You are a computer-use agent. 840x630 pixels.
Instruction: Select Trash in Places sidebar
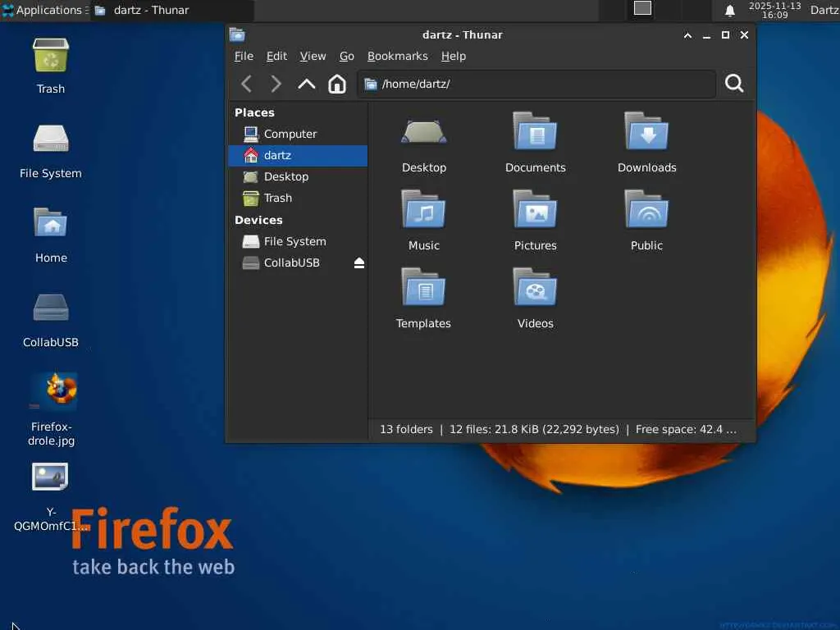click(x=299, y=199)
